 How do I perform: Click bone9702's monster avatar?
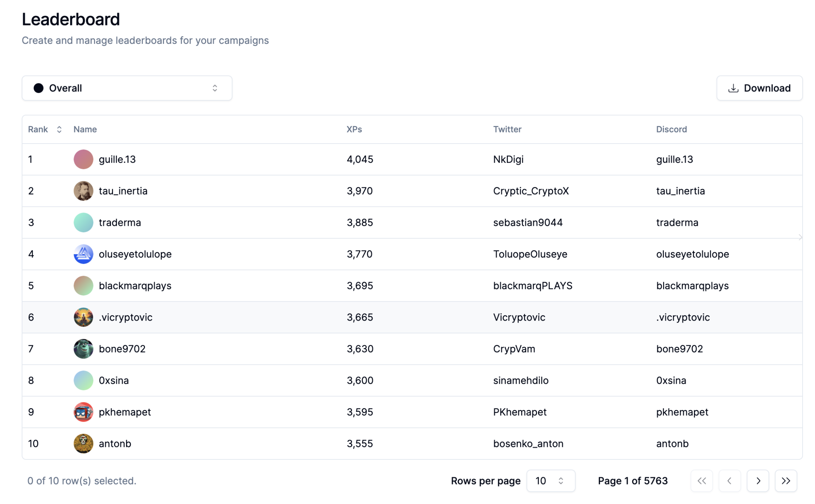[83, 349]
